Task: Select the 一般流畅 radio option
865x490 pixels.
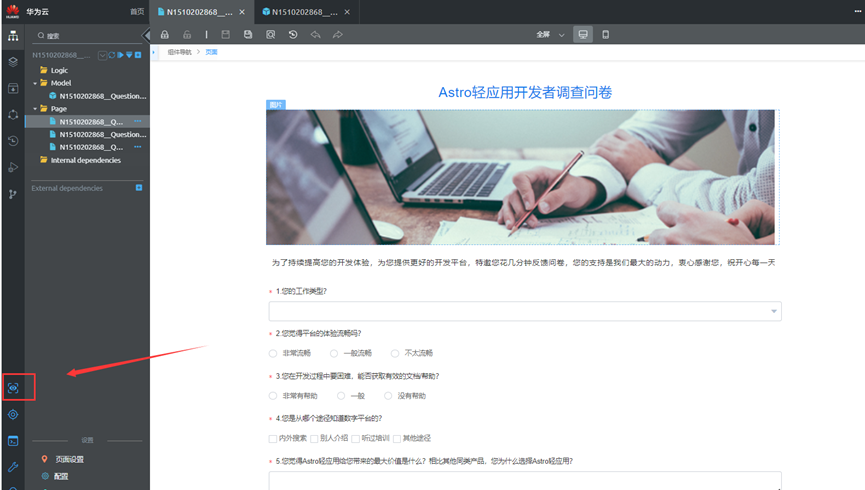Action: tap(334, 353)
